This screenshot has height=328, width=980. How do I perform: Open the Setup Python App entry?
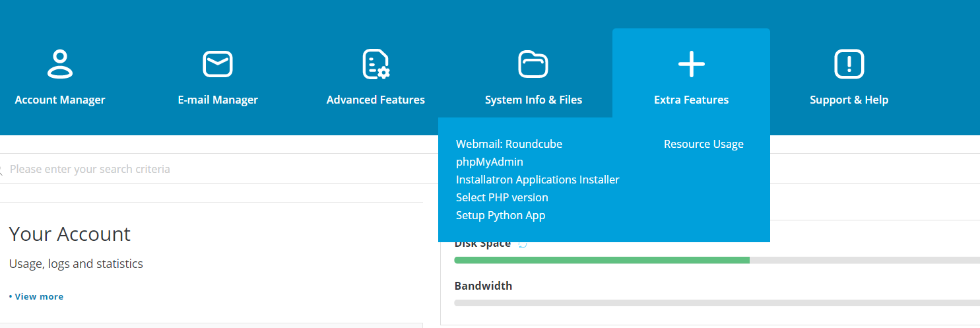500,215
